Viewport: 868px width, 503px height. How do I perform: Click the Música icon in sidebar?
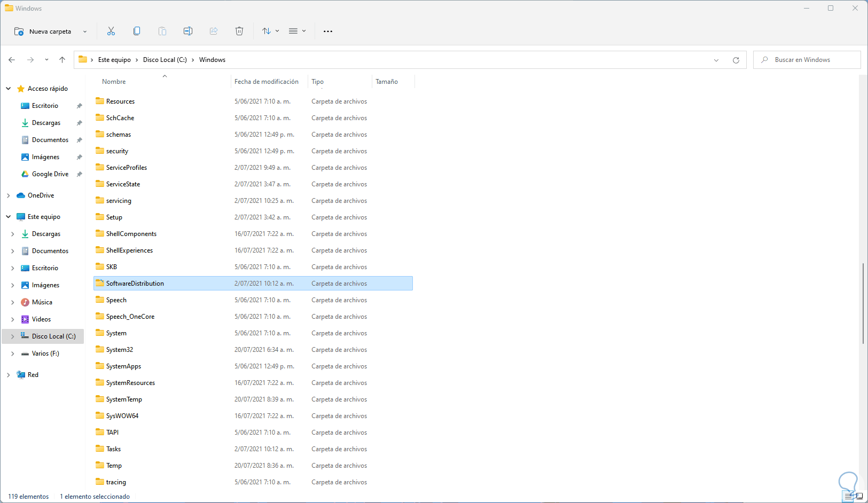(25, 302)
